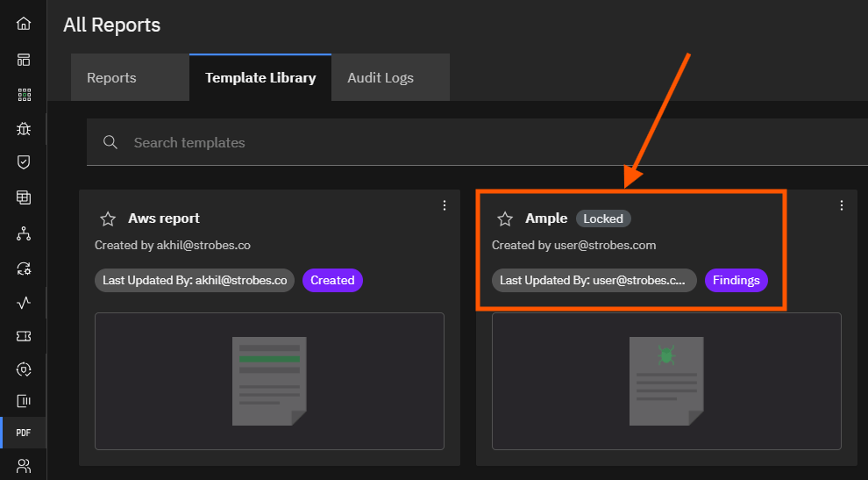Click the All Reports page heading
The width and height of the screenshot is (868, 480).
(x=112, y=25)
